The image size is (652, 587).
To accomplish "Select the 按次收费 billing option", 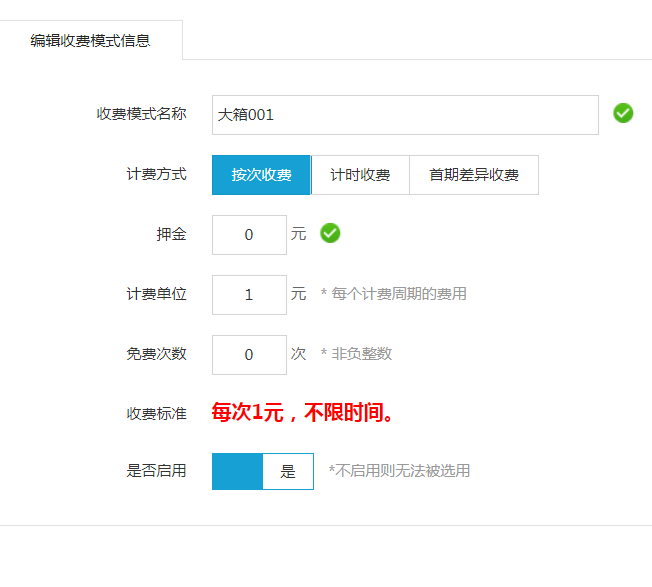I will pyautogui.click(x=261, y=175).
